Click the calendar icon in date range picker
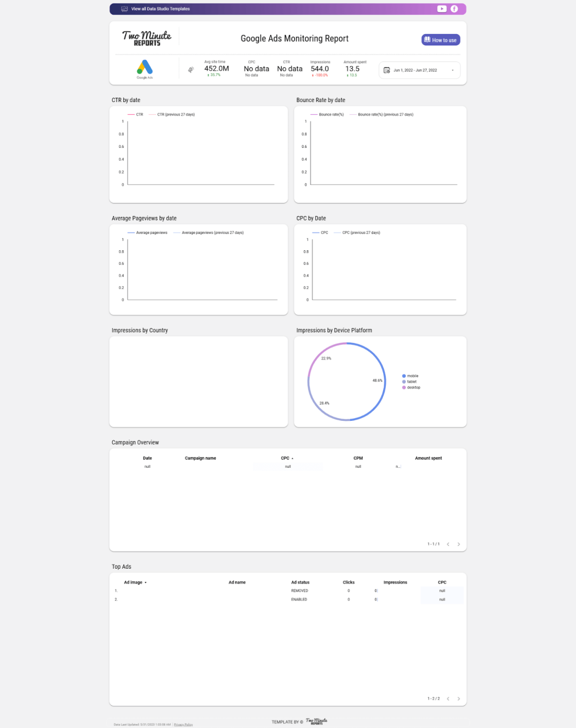Screen dimensions: 576x728 click(x=387, y=70)
